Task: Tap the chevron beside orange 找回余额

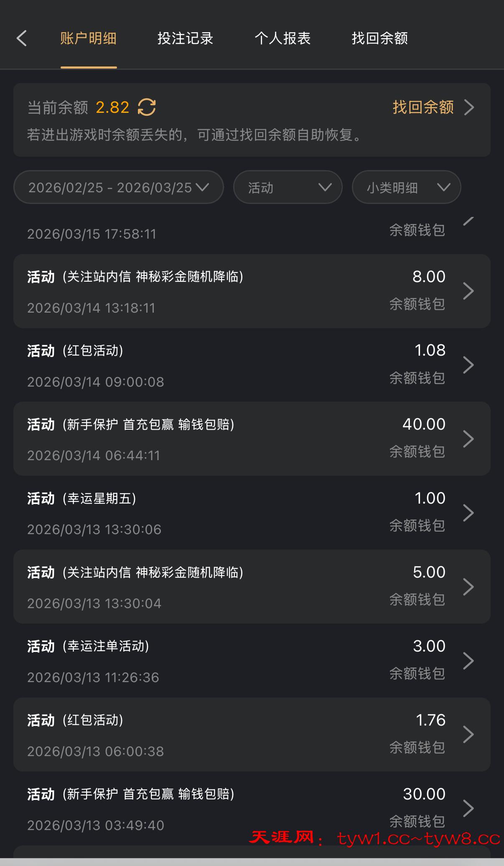Action: [x=469, y=107]
